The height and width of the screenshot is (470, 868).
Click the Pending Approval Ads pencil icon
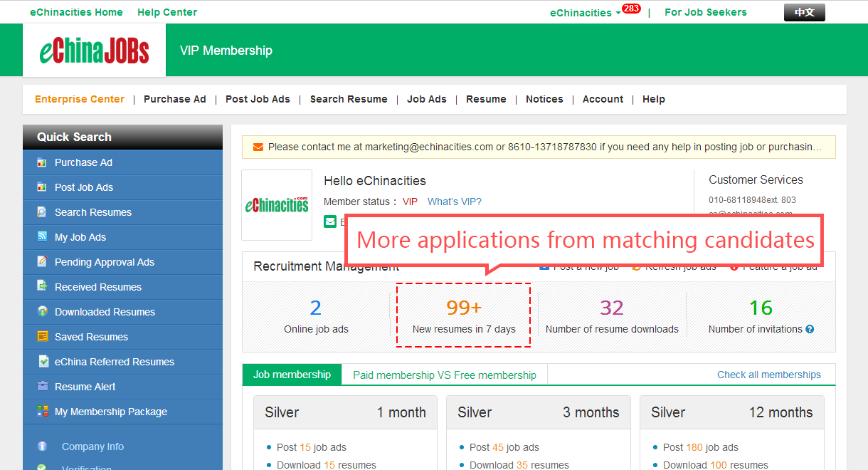tap(41, 262)
